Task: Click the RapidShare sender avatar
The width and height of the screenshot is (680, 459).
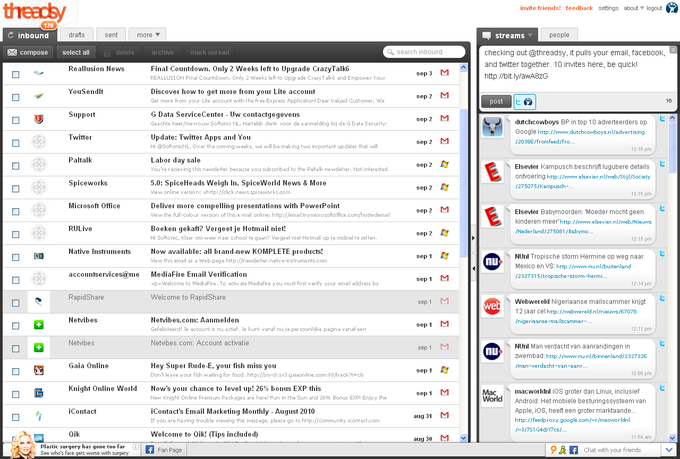Action: (39, 302)
